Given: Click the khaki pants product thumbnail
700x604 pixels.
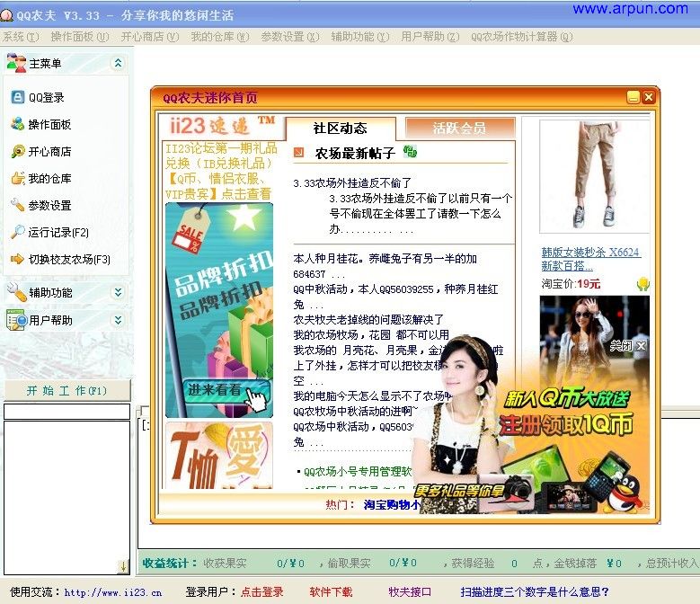Looking at the screenshot, I should (x=594, y=176).
